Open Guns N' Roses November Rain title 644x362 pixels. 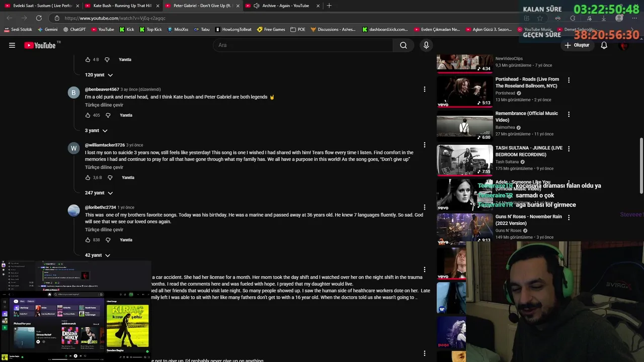click(x=529, y=220)
